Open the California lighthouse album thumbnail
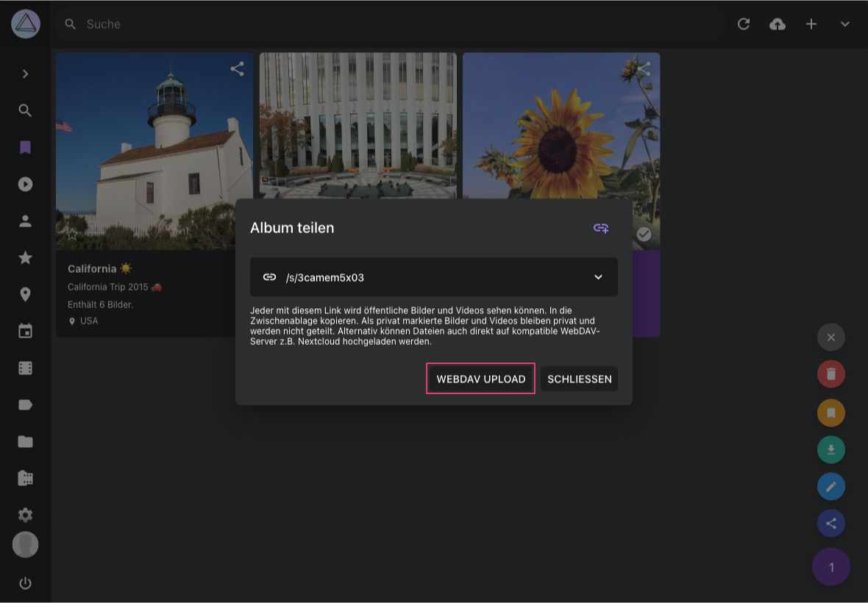Screen dimensions: 868x603 coord(154,151)
